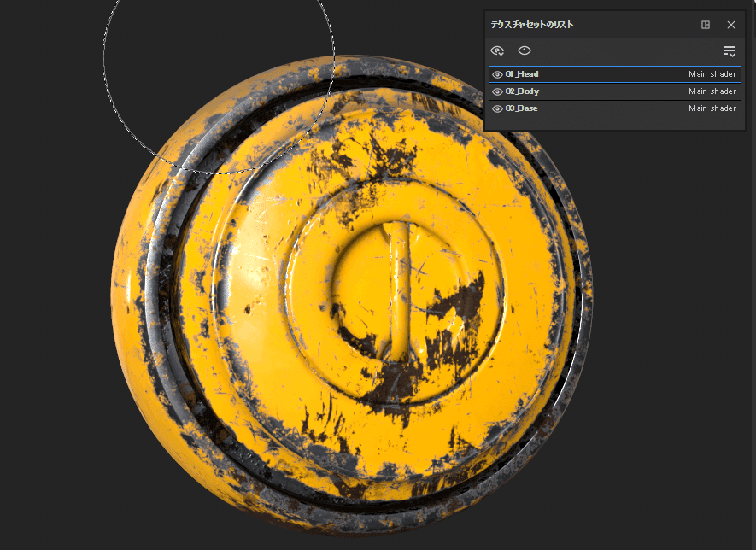Image resolution: width=756 pixels, height=550 pixels.
Task: Click the texture set list panel title
Action: tap(532, 25)
